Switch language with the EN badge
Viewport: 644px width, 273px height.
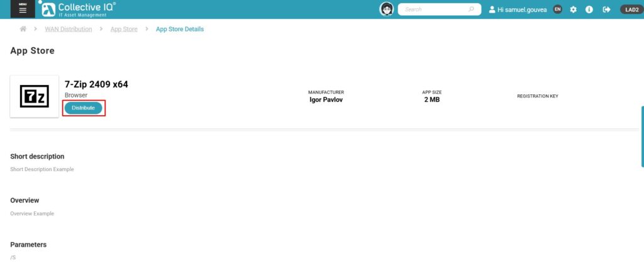coord(557,9)
